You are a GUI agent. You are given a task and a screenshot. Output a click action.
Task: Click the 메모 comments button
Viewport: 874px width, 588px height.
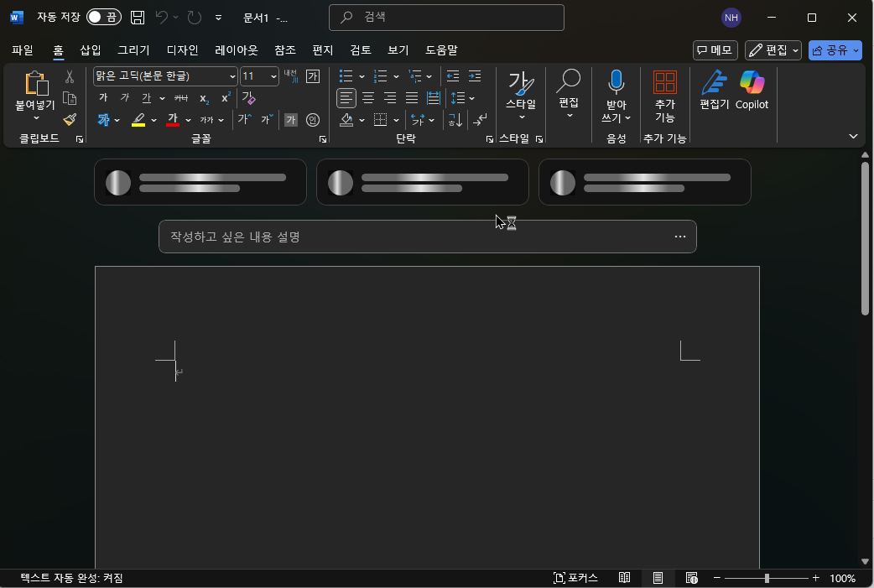click(715, 50)
